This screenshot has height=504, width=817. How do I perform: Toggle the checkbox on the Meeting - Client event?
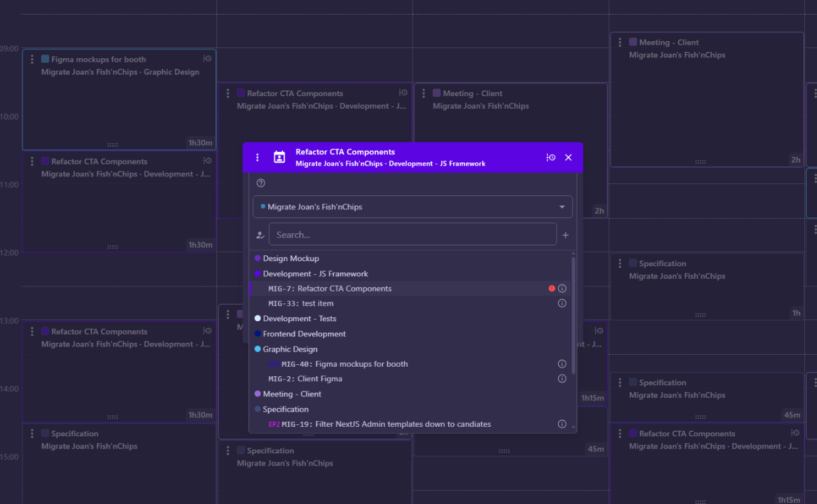pyautogui.click(x=632, y=41)
